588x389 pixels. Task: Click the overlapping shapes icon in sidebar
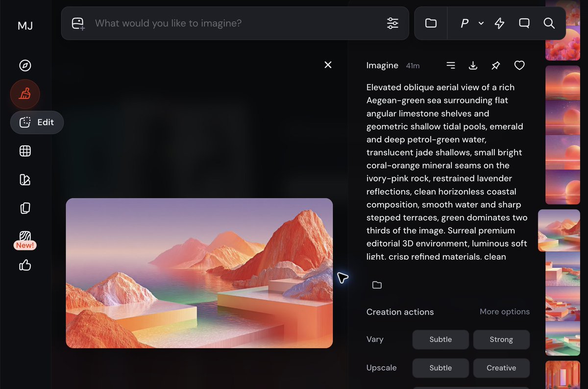[25, 180]
